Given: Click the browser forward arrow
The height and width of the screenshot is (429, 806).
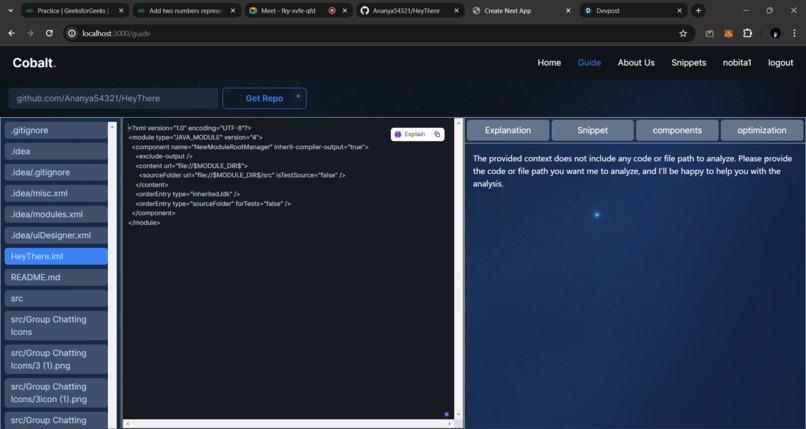Looking at the screenshot, I should click(x=30, y=33).
